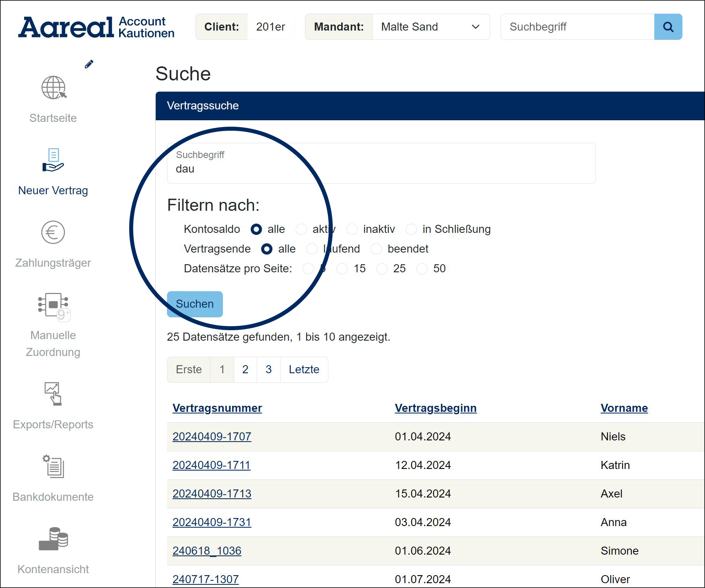Sort by Vertragsbeginn column header
This screenshot has height=588, width=705.
[435, 408]
